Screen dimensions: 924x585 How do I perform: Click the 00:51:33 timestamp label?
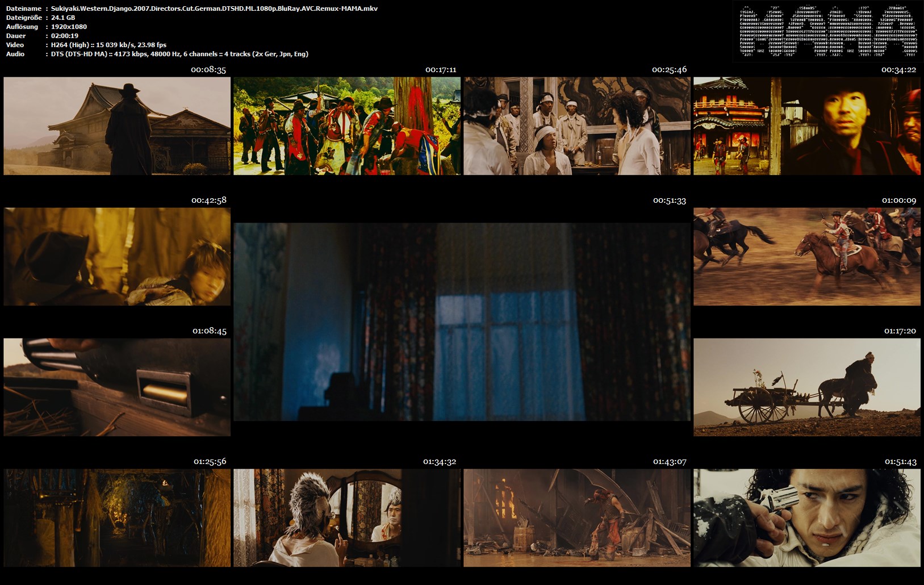click(x=670, y=200)
